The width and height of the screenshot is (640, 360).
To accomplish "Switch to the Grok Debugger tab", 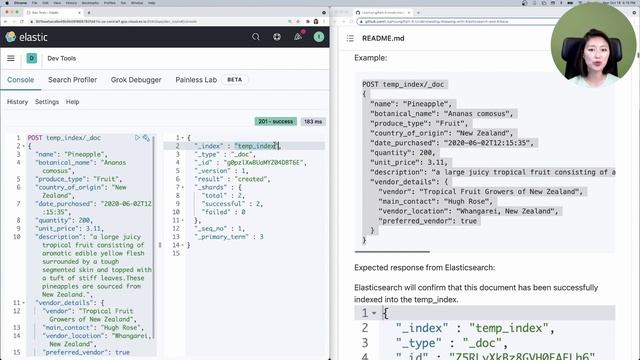I will pos(136,80).
